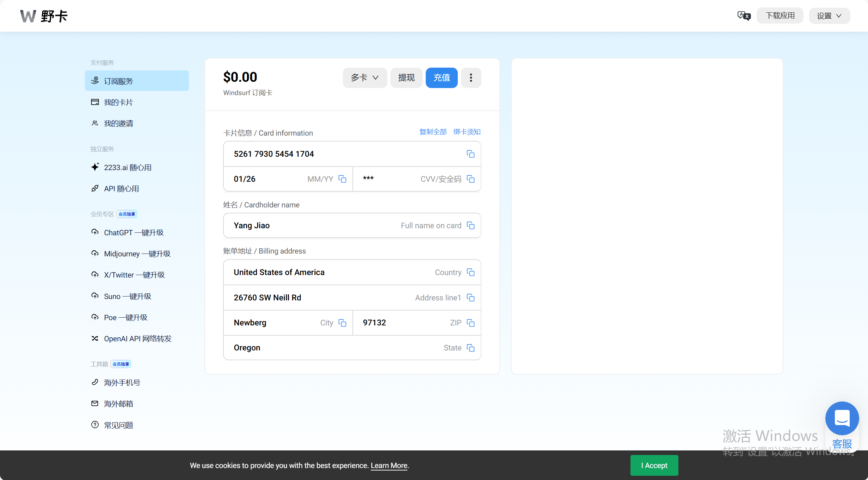Expand the 多卡 dropdown

click(x=364, y=77)
